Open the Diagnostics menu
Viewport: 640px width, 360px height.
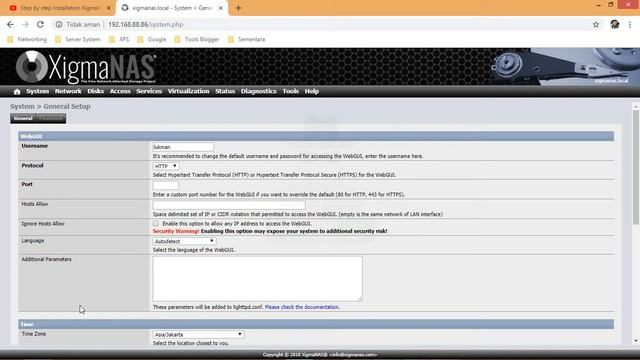[258, 91]
